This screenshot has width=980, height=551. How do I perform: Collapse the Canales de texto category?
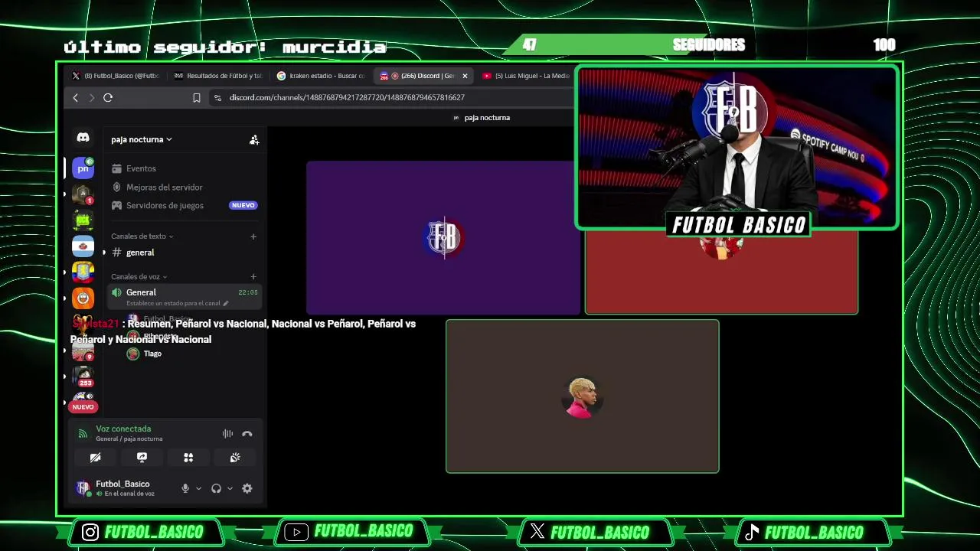click(142, 236)
